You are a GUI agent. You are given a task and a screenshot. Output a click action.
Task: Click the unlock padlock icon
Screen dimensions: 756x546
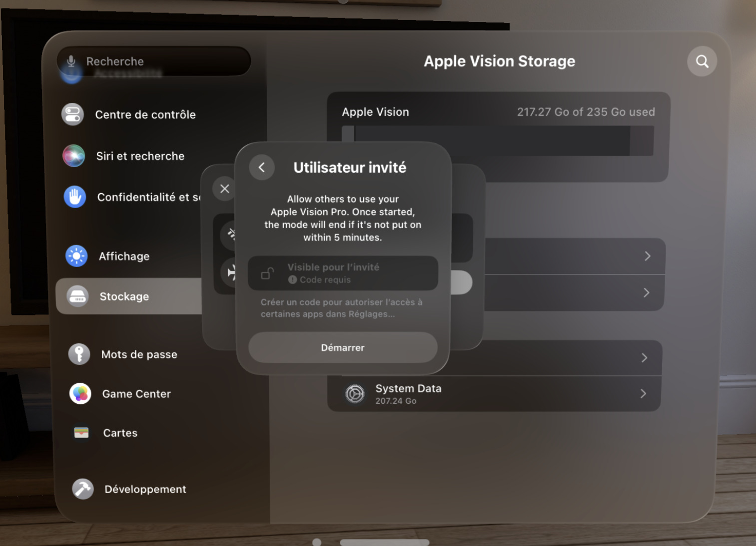[x=268, y=273]
